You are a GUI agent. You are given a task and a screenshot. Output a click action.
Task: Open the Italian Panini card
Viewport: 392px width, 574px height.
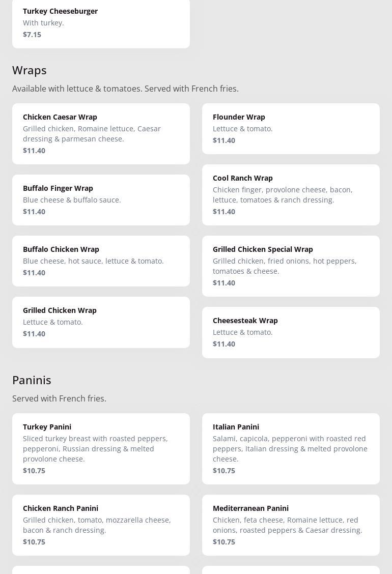click(x=291, y=449)
